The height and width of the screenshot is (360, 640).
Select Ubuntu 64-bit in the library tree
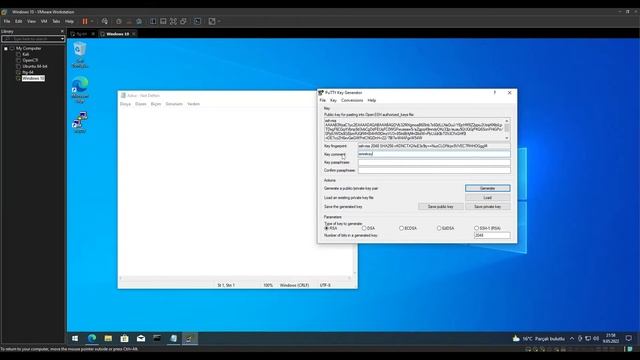(x=35, y=66)
